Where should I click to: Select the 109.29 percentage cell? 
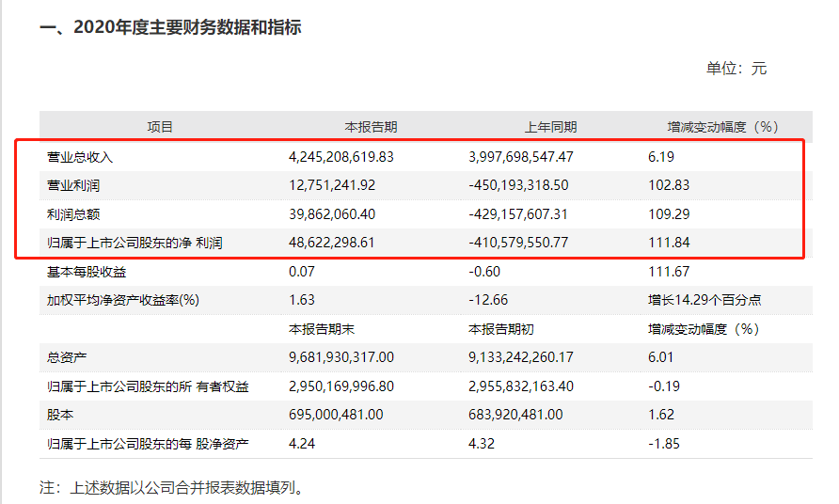667,214
